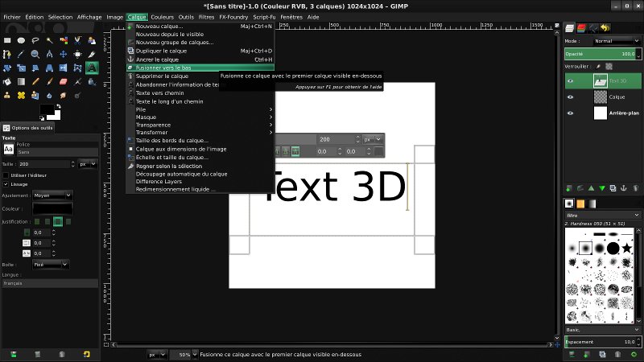
Task: Choose 'Dupliquer le calque' from menu
Action: [200, 51]
